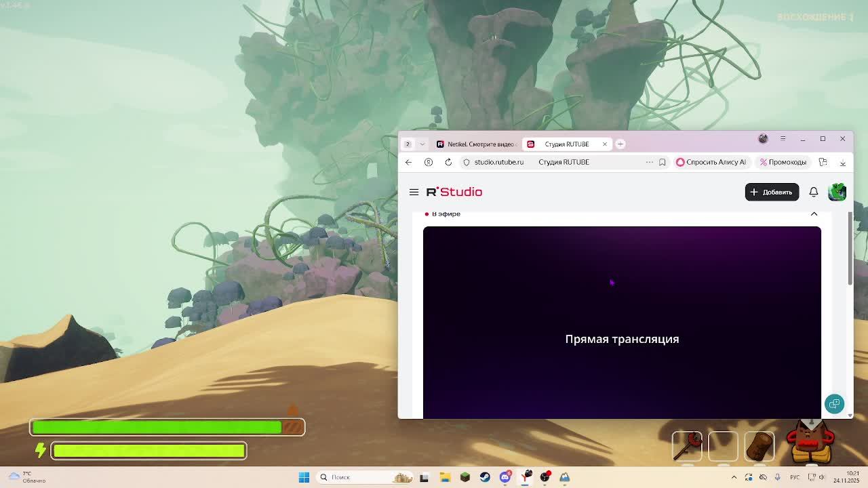
Task: Click the yellow-green stamina bar
Action: 149,451
